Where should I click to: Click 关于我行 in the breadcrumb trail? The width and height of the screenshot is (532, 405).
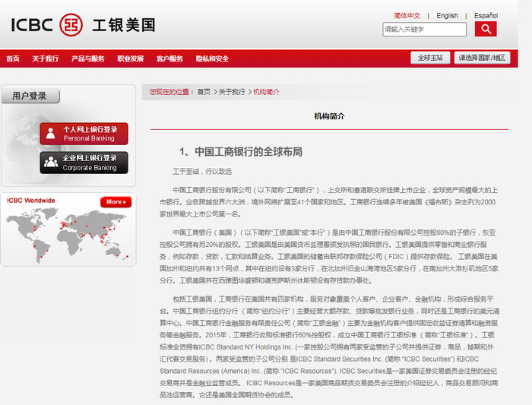[x=232, y=92]
